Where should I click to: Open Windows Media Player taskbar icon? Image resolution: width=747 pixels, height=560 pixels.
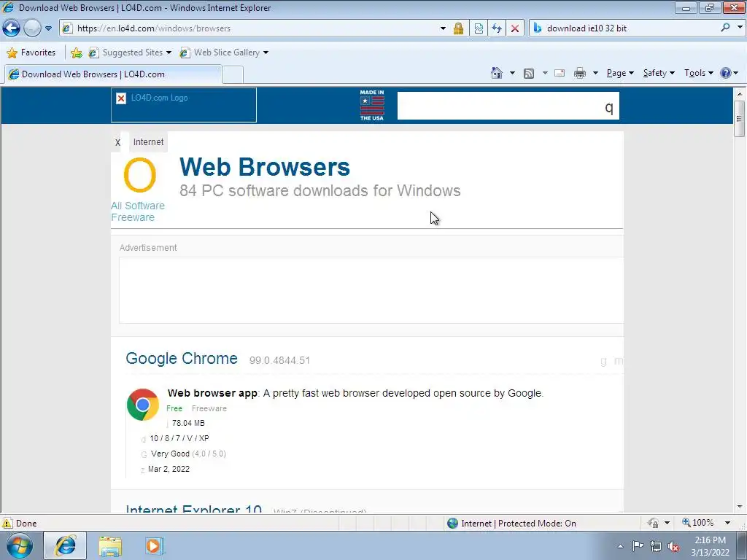[x=154, y=545]
